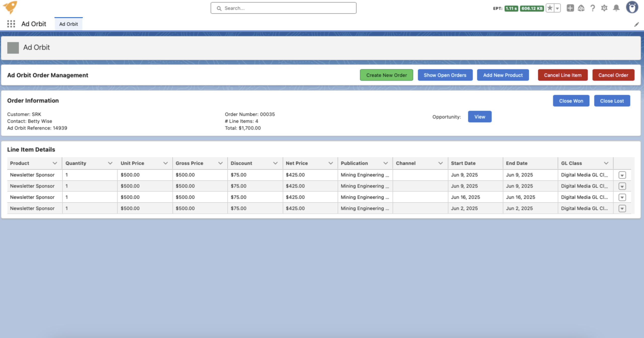Open the user profile avatar
The height and width of the screenshot is (338, 644).
pyautogui.click(x=632, y=7)
